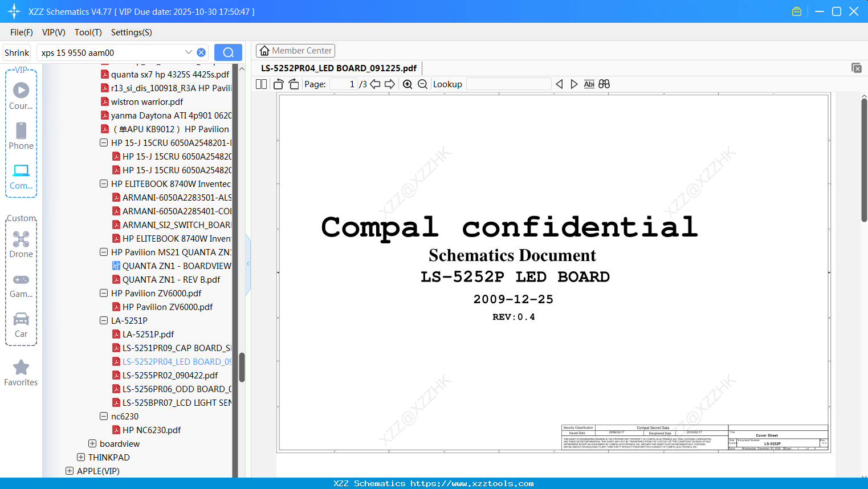The width and height of the screenshot is (868, 489).
Task: Open the Tool(T) menu
Action: (88, 32)
